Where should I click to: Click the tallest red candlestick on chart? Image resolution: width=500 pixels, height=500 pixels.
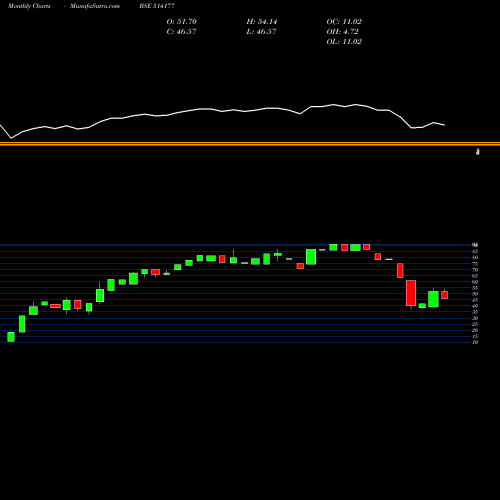point(411,293)
